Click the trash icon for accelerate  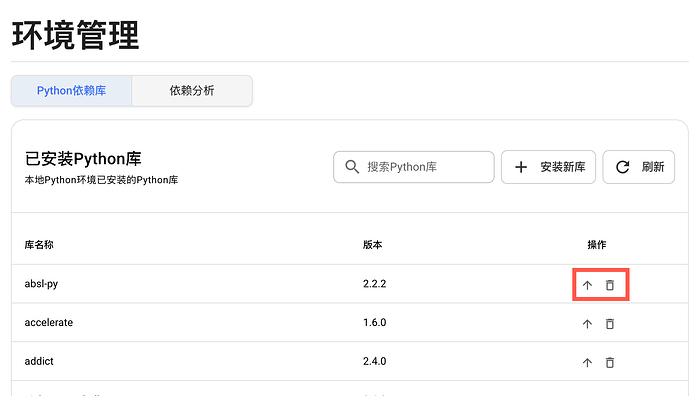click(x=609, y=324)
